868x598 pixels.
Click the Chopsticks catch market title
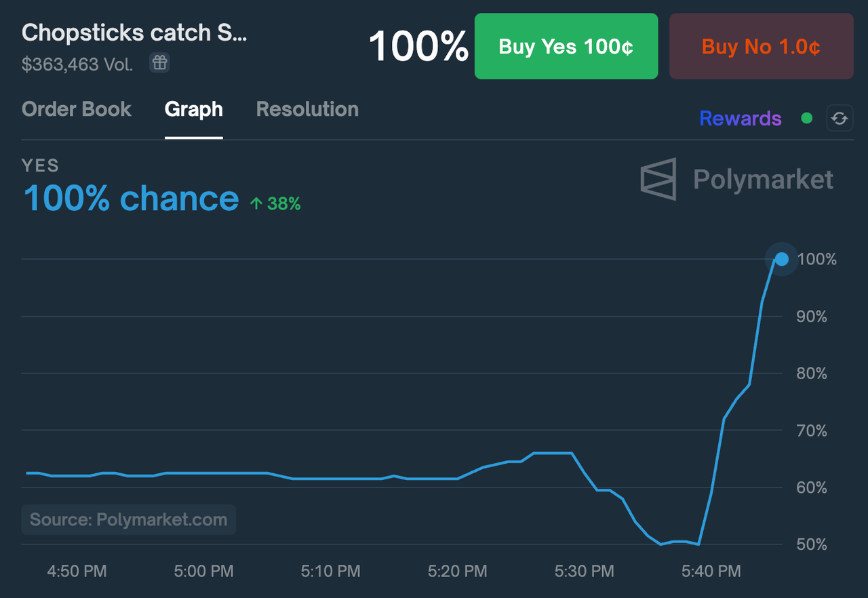pyautogui.click(x=134, y=33)
